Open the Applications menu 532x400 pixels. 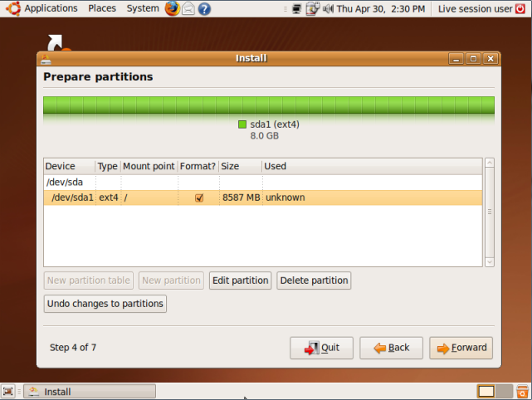51,8
